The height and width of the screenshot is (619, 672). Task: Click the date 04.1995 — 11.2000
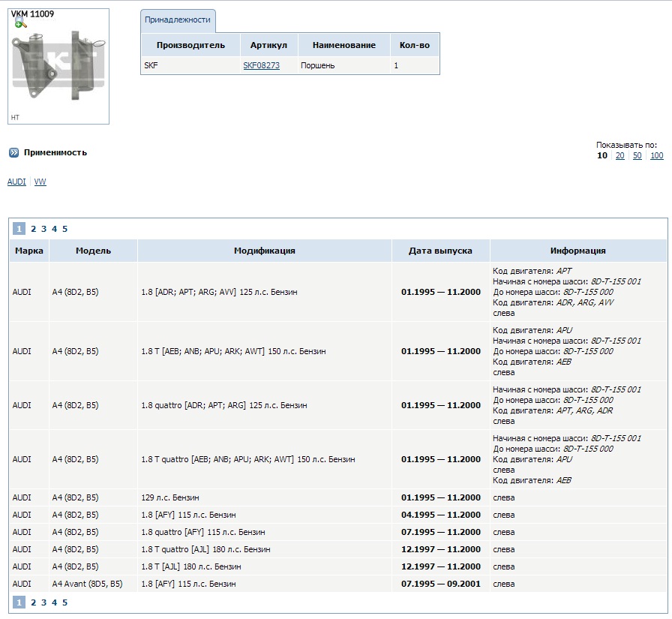tap(440, 515)
